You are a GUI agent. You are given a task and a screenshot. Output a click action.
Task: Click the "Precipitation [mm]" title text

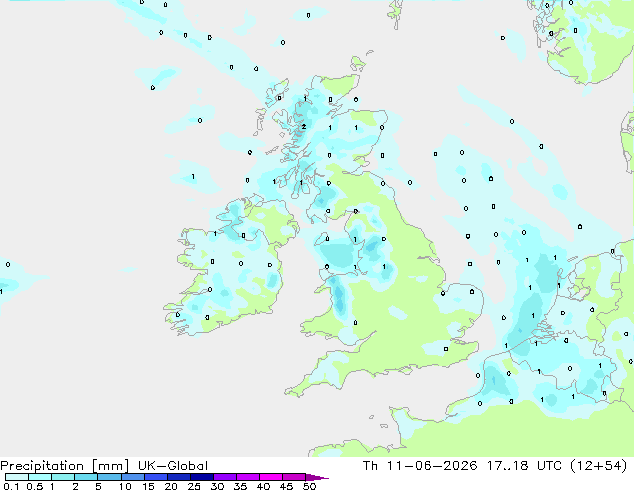point(65,466)
